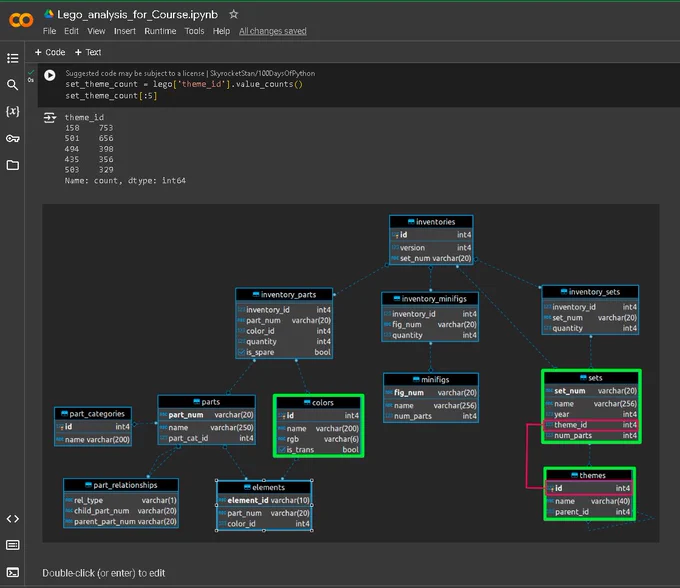
Task: Open the find and replace search icon
Action: (13, 85)
